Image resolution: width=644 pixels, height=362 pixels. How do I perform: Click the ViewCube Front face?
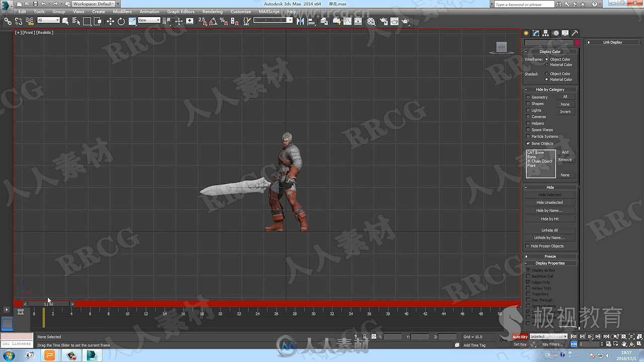502,47
